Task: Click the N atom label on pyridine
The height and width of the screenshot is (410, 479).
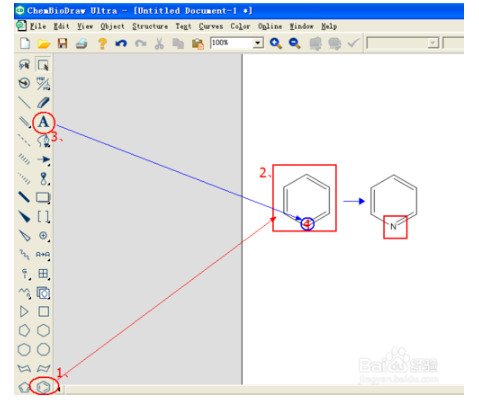Action: pyautogui.click(x=393, y=227)
